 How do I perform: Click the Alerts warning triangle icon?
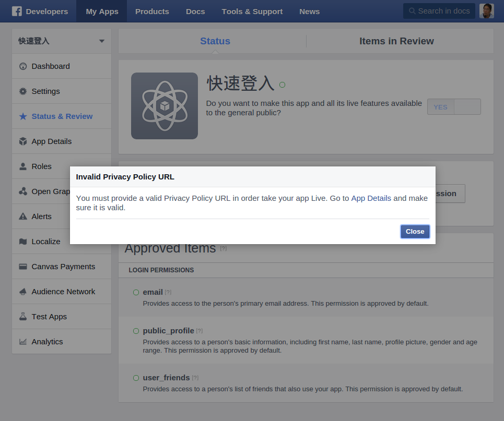coord(23,216)
